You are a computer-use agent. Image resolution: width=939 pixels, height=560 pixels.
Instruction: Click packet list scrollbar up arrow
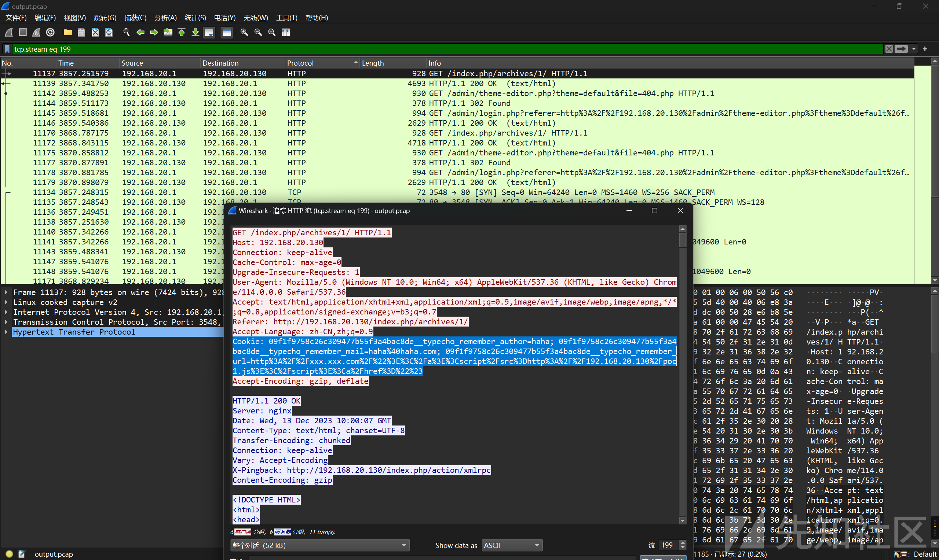coord(935,61)
